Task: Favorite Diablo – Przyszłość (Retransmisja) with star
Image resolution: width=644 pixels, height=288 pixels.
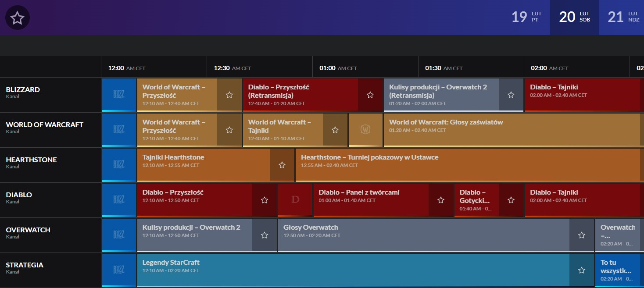Action: pyautogui.click(x=370, y=95)
